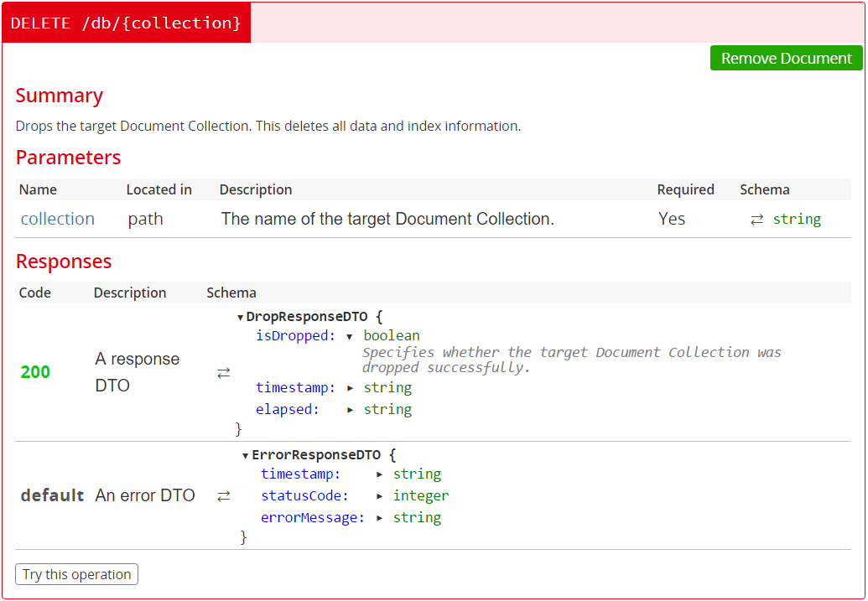The image size is (868, 601).
Task: Expand the statusCode integer property
Action: coord(379,496)
